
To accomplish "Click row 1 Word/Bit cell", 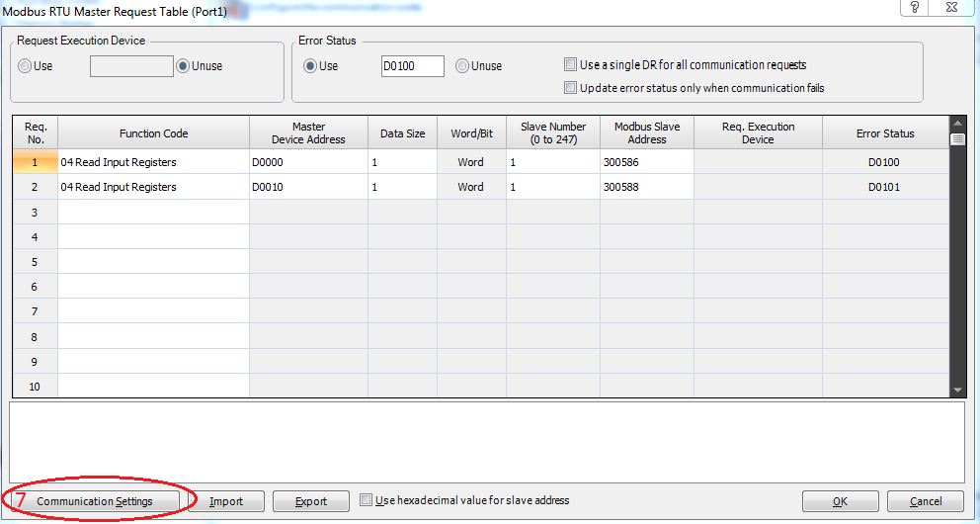I will click(471, 162).
